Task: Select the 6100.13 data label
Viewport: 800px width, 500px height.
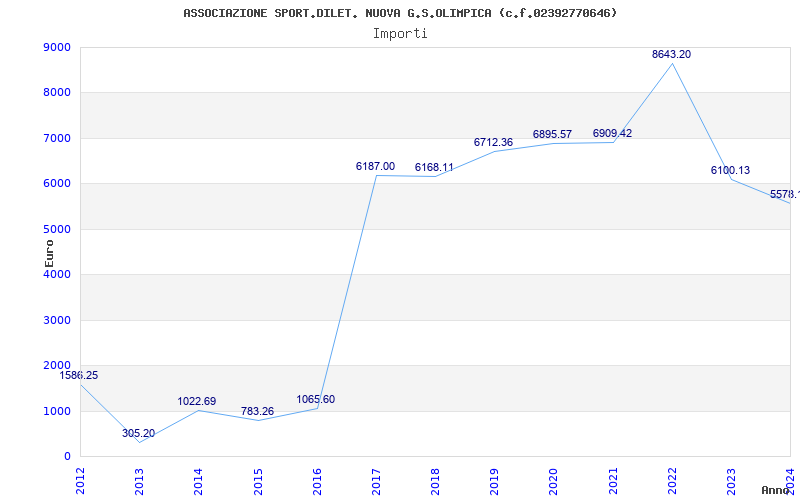Action: [x=730, y=170]
